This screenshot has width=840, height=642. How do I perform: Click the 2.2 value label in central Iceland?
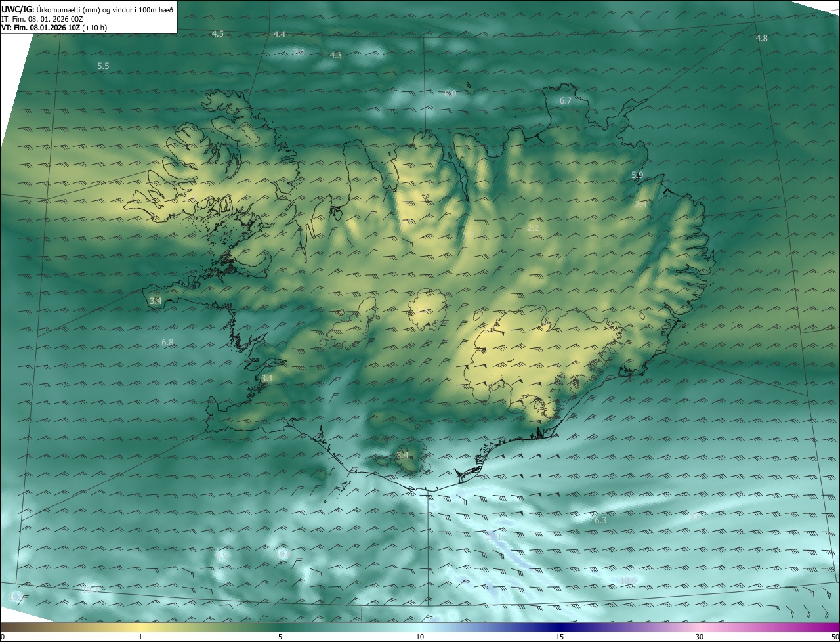[533, 228]
